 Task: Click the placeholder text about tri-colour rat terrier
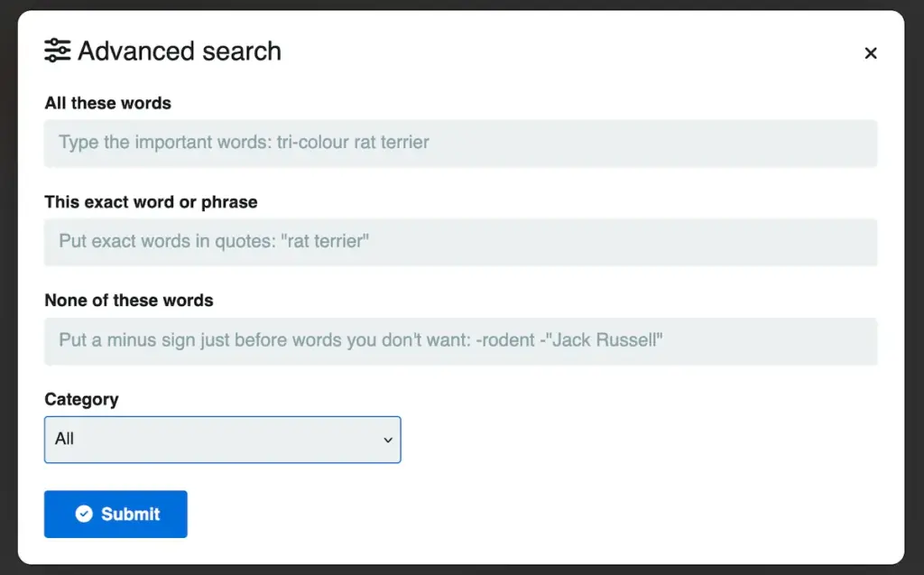[x=244, y=143]
